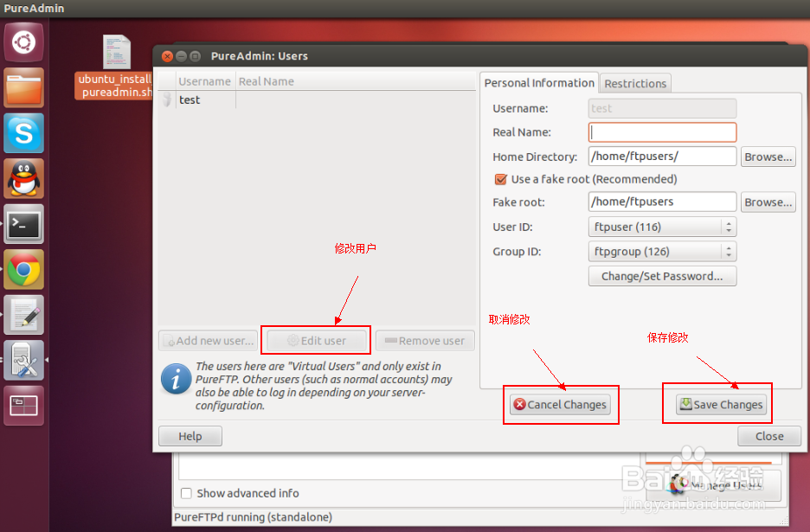Viewport: 810px width, 532px height.
Task: Open Ubuntu Dash home launcher icon
Action: pyautogui.click(x=23, y=42)
